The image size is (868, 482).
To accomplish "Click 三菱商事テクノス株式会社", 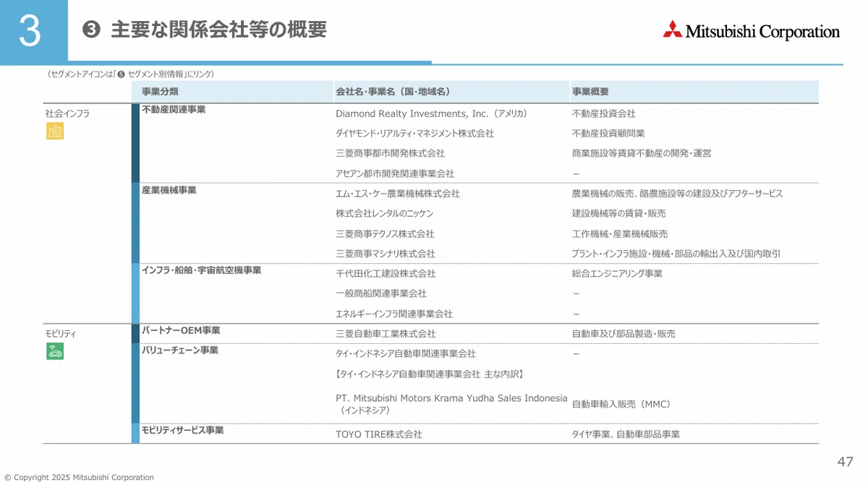I will pos(386,234).
